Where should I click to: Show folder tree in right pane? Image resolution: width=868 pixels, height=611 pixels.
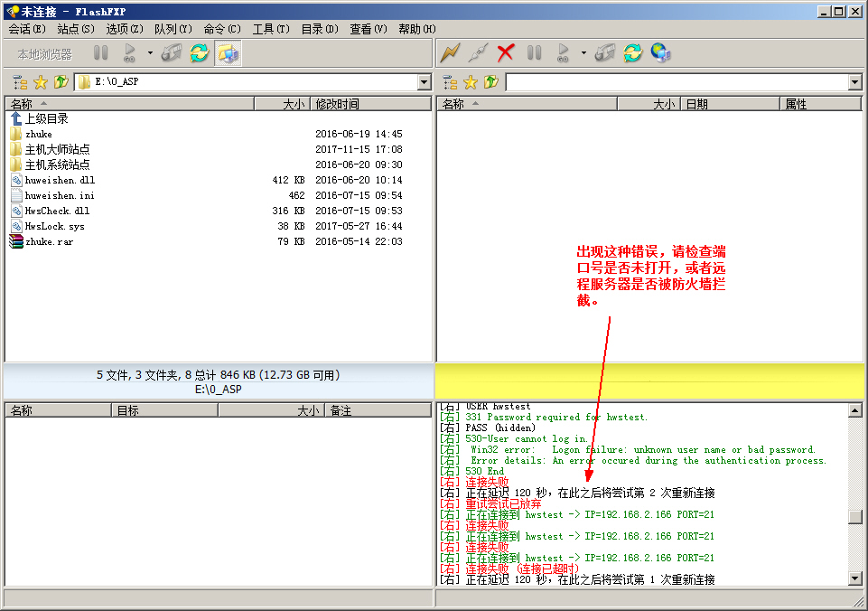pos(451,82)
